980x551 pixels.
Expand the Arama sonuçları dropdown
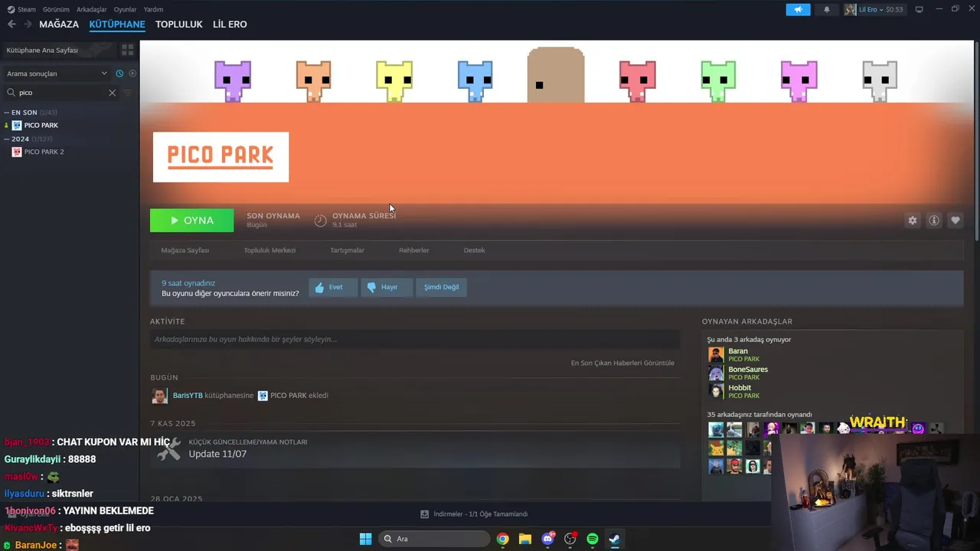pyautogui.click(x=57, y=73)
